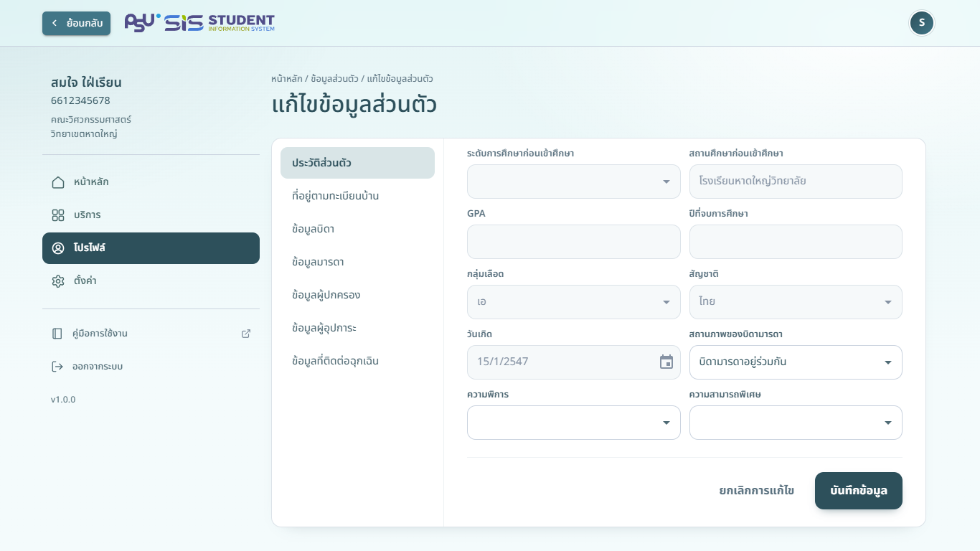Click the GPA input field

click(574, 242)
